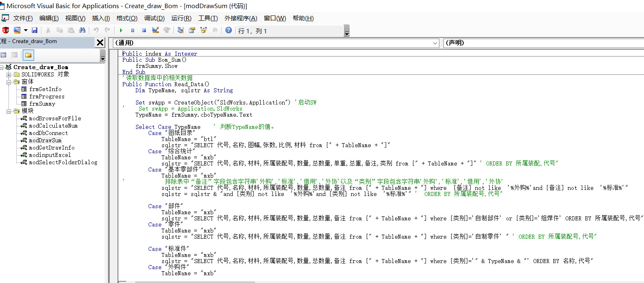The width and height of the screenshot is (644, 283).
Task: Toggle Folders view in project panel
Action: click(28, 55)
